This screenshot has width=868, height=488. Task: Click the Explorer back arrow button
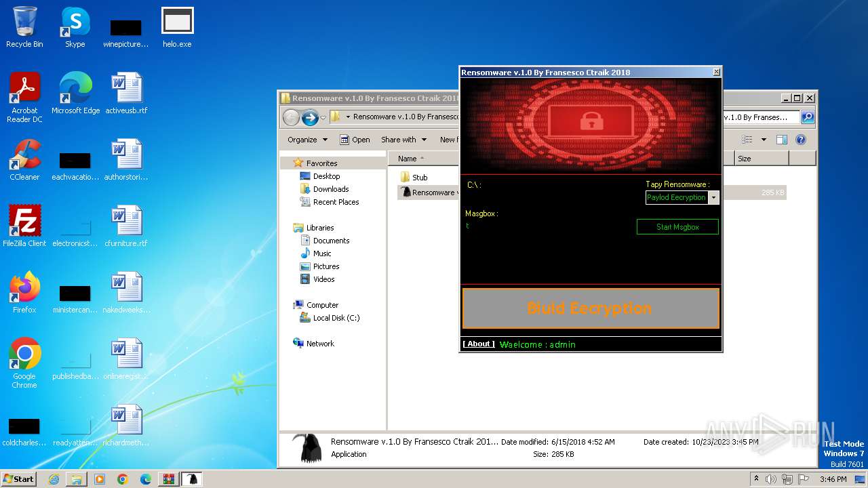tap(291, 117)
